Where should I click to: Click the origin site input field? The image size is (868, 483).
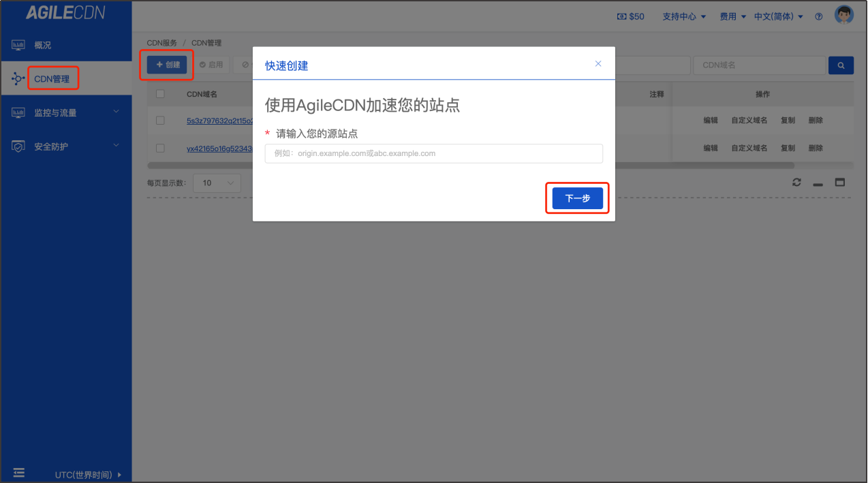click(x=433, y=153)
